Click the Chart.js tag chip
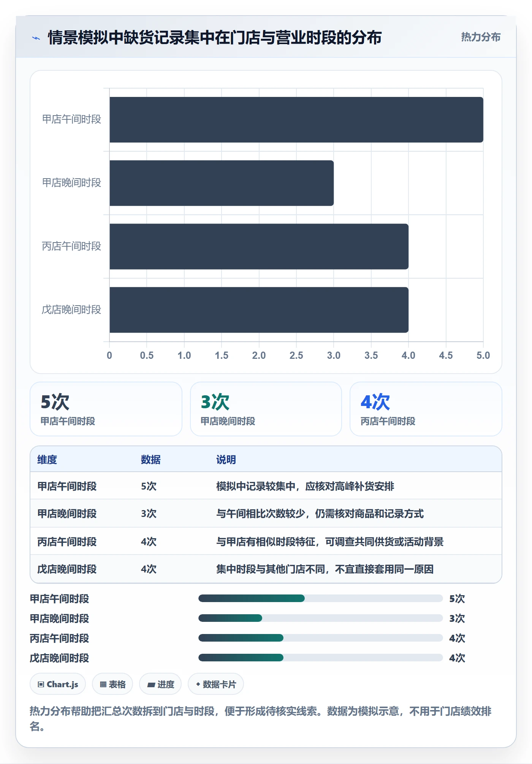The image size is (532, 764). tap(58, 684)
